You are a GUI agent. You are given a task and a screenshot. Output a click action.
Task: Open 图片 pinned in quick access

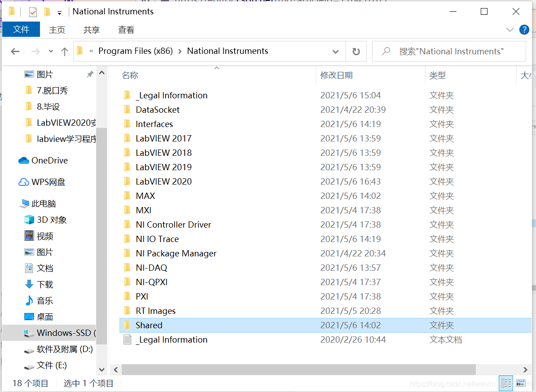45,74
